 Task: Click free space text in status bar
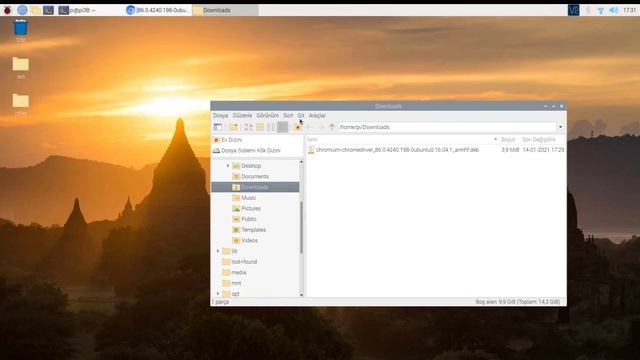[518, 302]
